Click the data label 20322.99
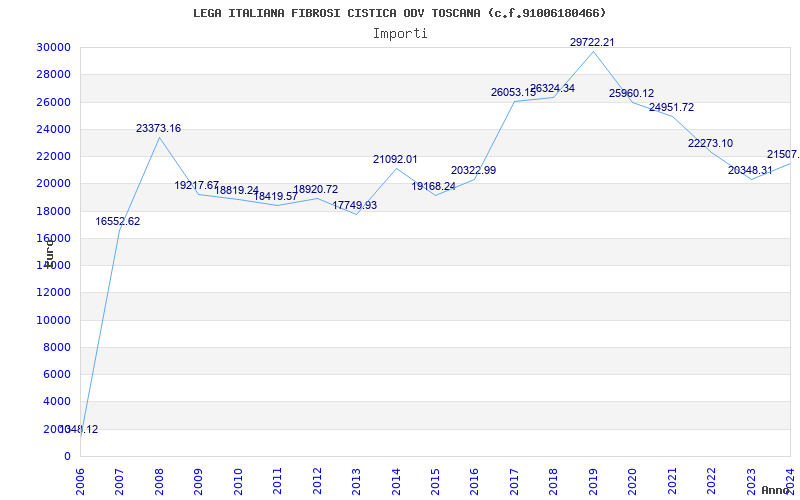 tap(473, 170)
